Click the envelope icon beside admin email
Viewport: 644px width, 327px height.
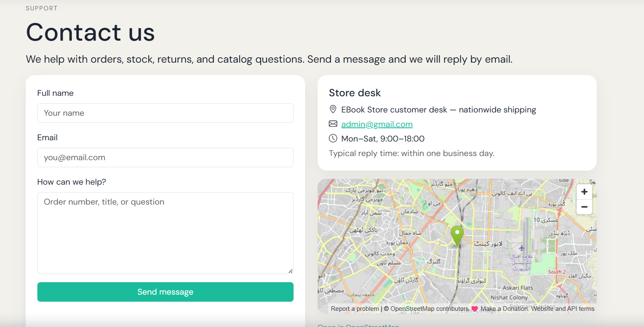click(x=333, y=124)
